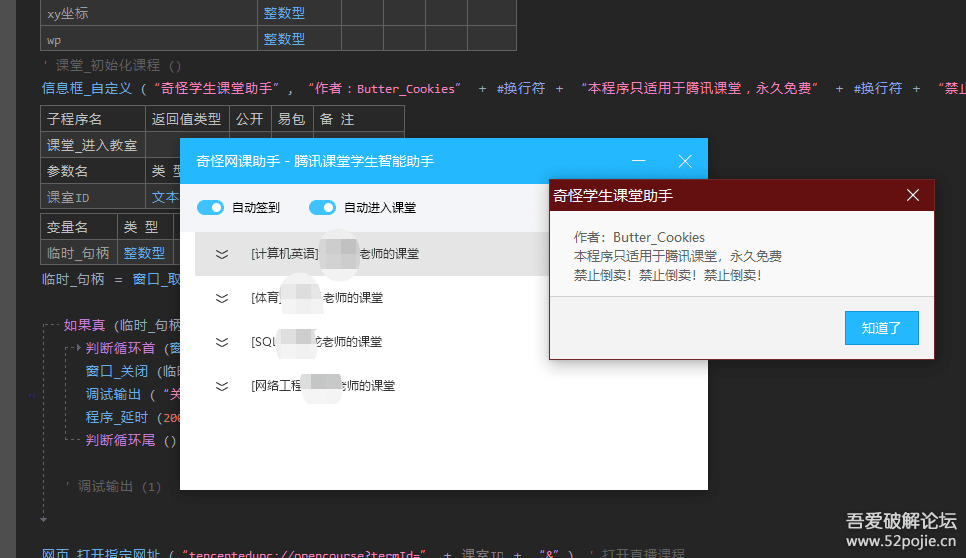Click the 子程序名 table header
966x558 pixels.
92,119
